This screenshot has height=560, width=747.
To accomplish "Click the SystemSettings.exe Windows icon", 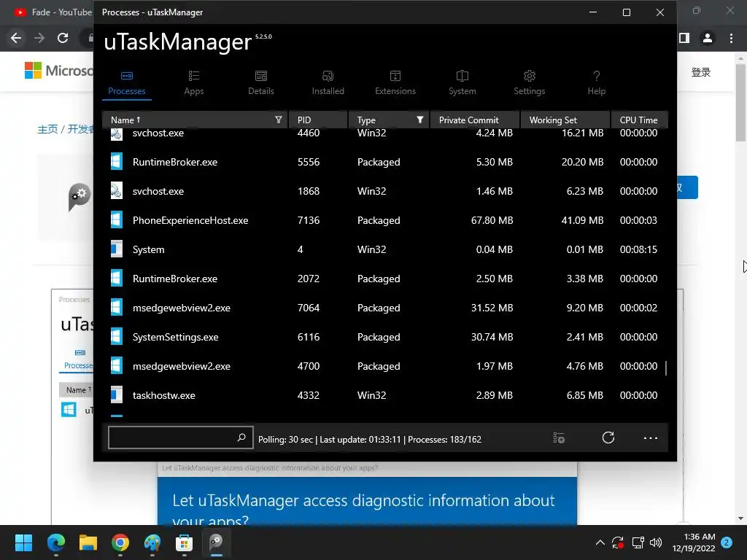I will coord(117,337).
